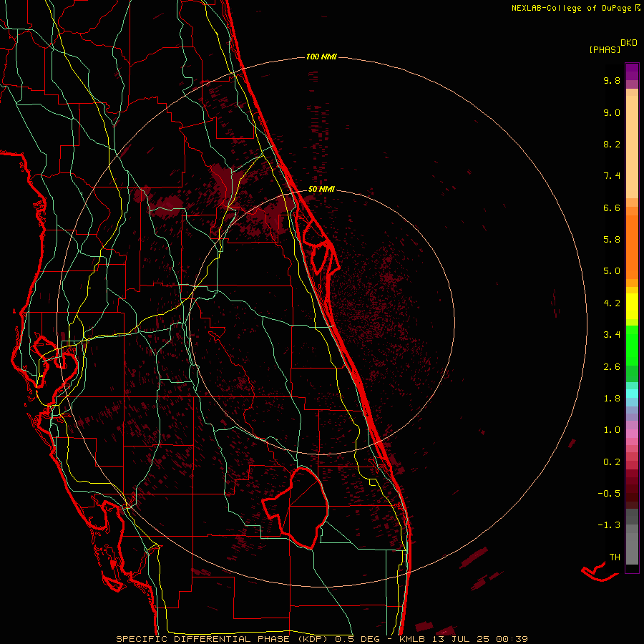
Task: Click the NEXLAB-College of DuPage credit text
Action: click(x=571, y=8)
